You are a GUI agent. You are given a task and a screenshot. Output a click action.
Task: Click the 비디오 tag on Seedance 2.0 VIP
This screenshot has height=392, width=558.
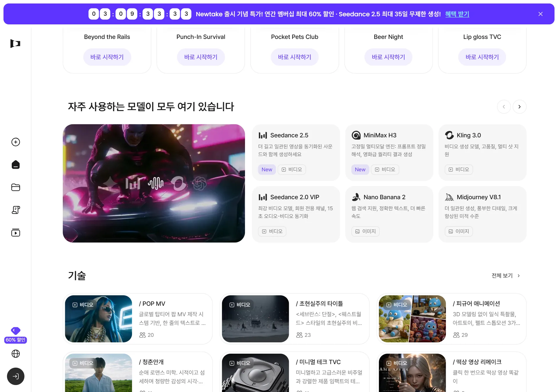272,231
